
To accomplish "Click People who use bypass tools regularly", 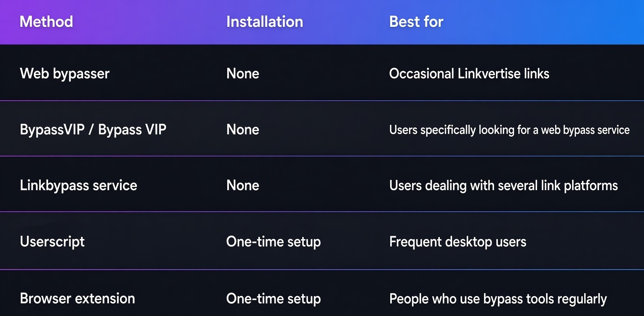I will [x=498, y=299].
